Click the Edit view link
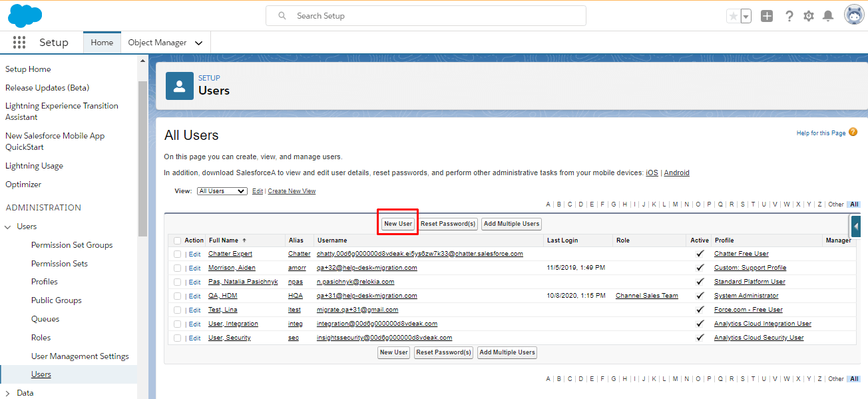 coord(258,191)
